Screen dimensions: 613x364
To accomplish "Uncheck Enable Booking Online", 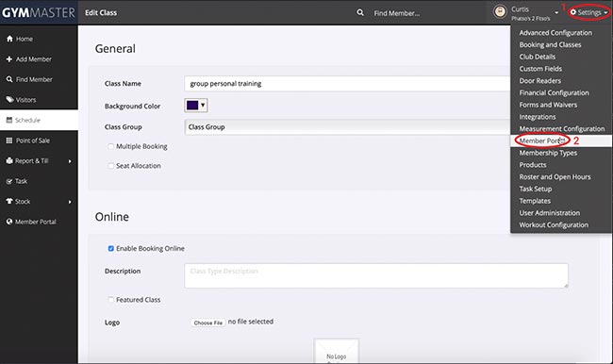I will [x=111, y=248].
